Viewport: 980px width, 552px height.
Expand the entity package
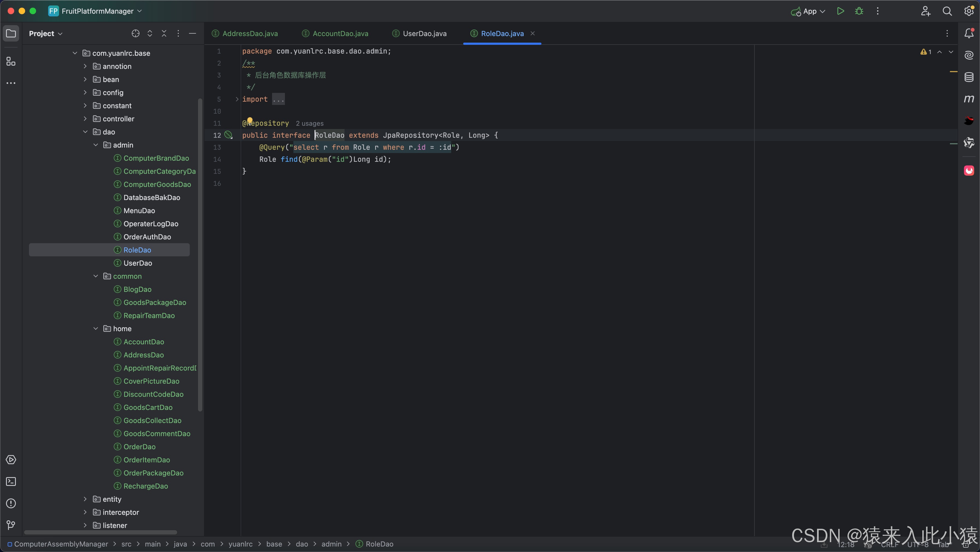pos(85,499)
